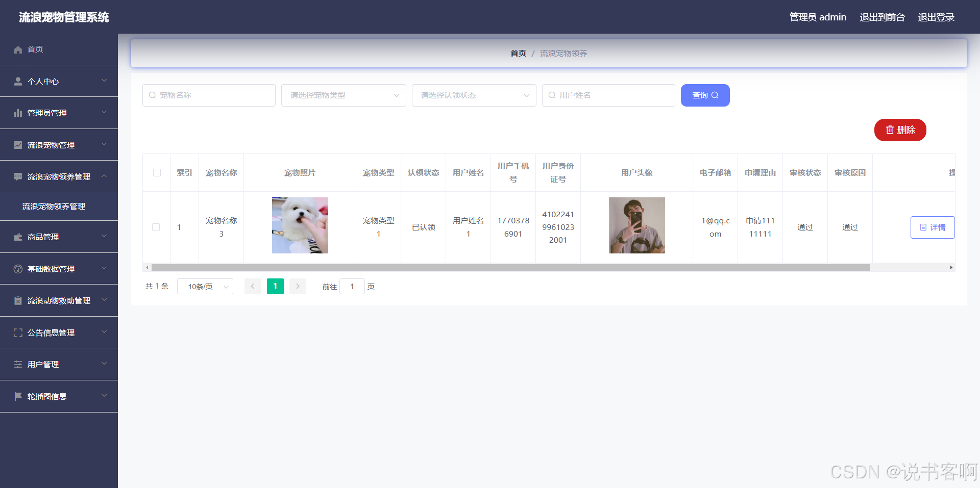Expand 公告信息管理 chevron

104,332
